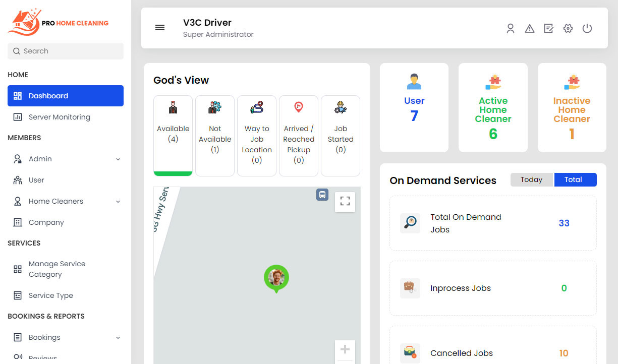The image size is (618, 364).
Task: Open the Job Started status card
Action: pos(341,135)
